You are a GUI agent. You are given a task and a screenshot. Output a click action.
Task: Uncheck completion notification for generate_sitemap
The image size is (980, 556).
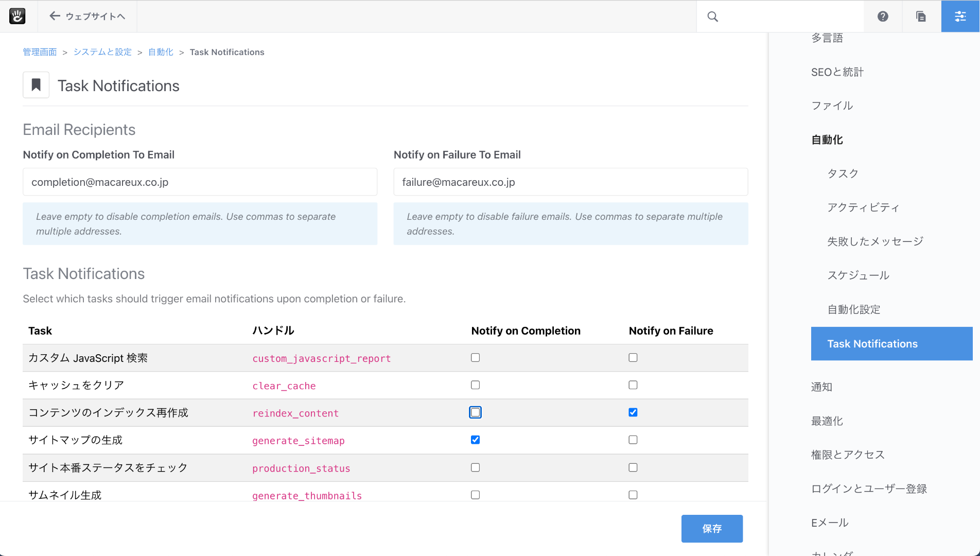[x=475, y=440]
